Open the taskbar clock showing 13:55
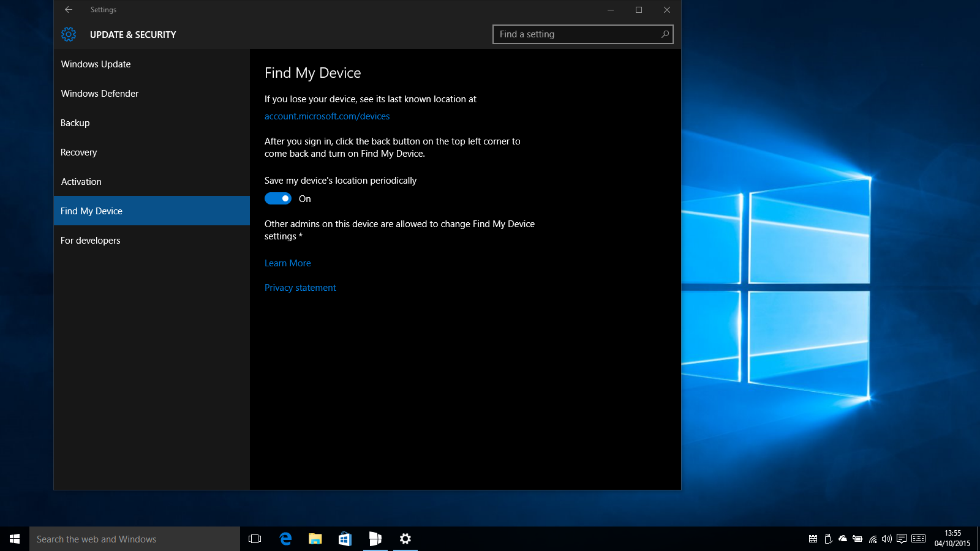This screenshot has width=980, height=551. [952, 539]
